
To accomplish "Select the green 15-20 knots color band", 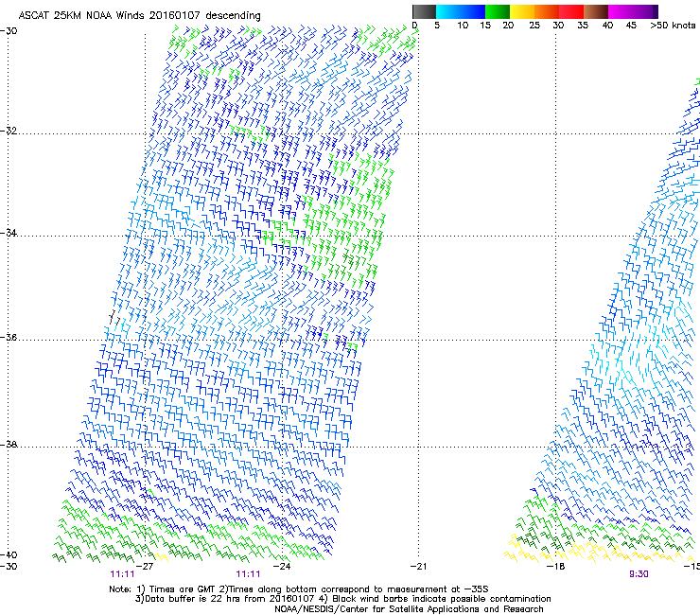I will (x=498, y=11).
